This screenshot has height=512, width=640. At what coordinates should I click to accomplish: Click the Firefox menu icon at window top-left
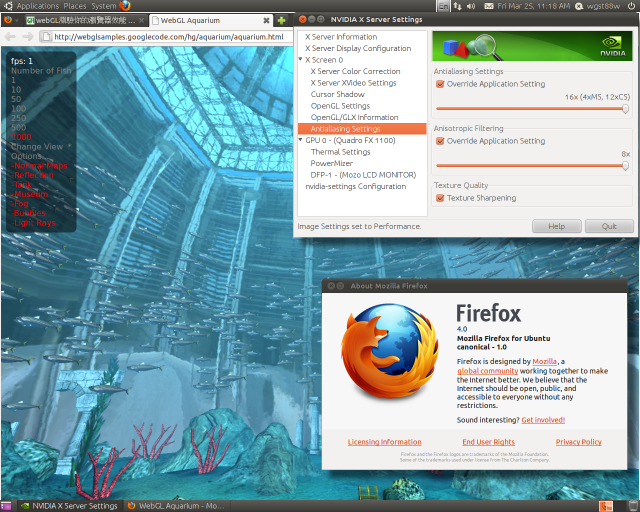8,20
